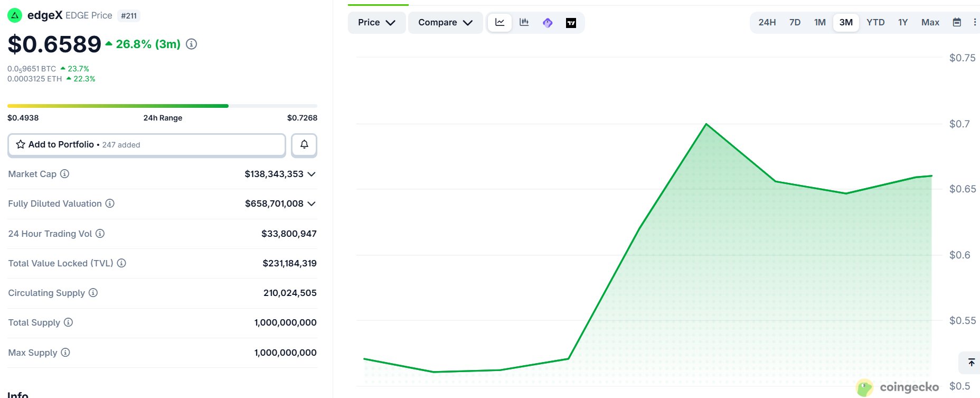Select the 1Y time range tab

coord(903,22)
